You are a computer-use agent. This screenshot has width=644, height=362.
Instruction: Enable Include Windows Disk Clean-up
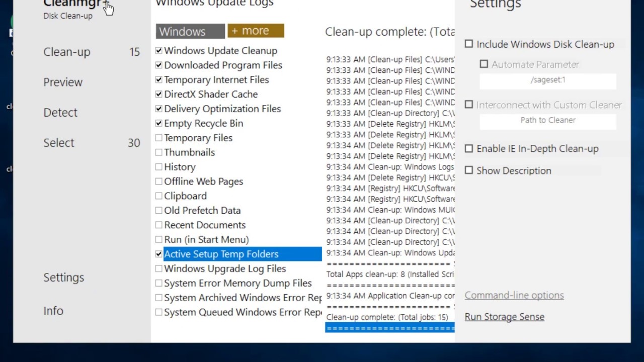469,44
